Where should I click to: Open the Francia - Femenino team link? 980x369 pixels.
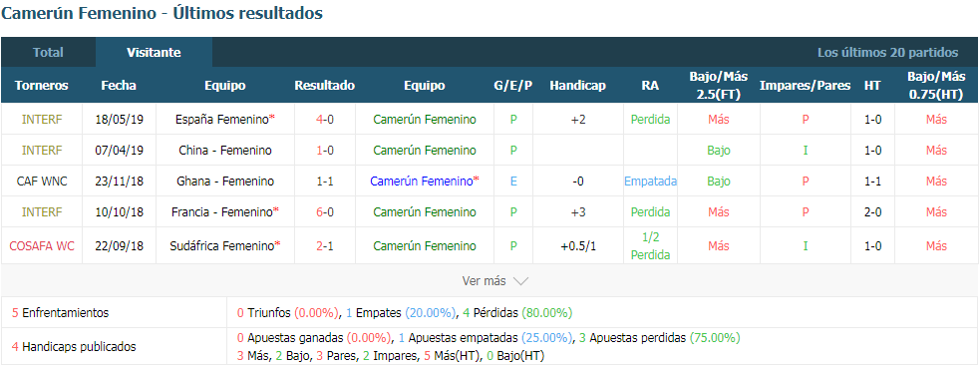pos(222,212)
